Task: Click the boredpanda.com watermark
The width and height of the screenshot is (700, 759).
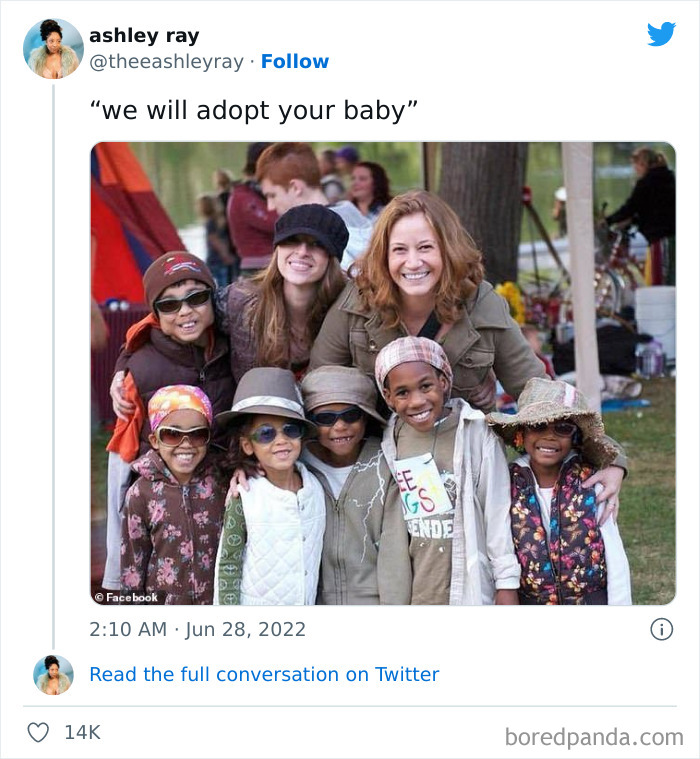Action: (594, 738)
